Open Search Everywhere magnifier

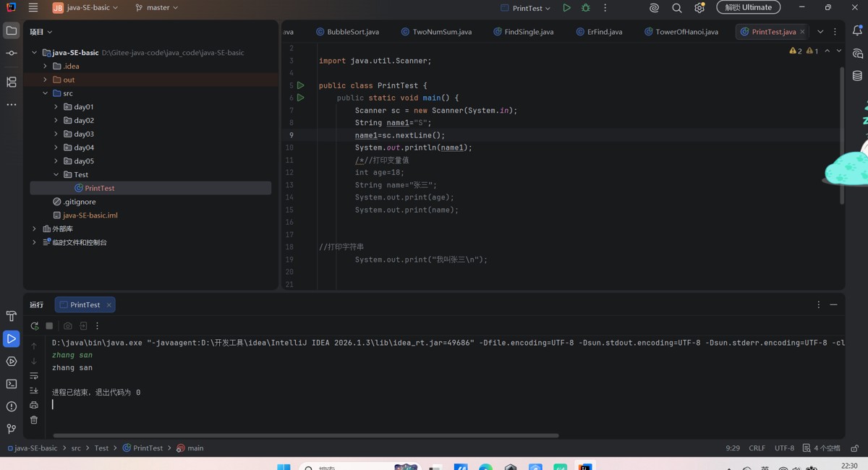tap(677, 8)
